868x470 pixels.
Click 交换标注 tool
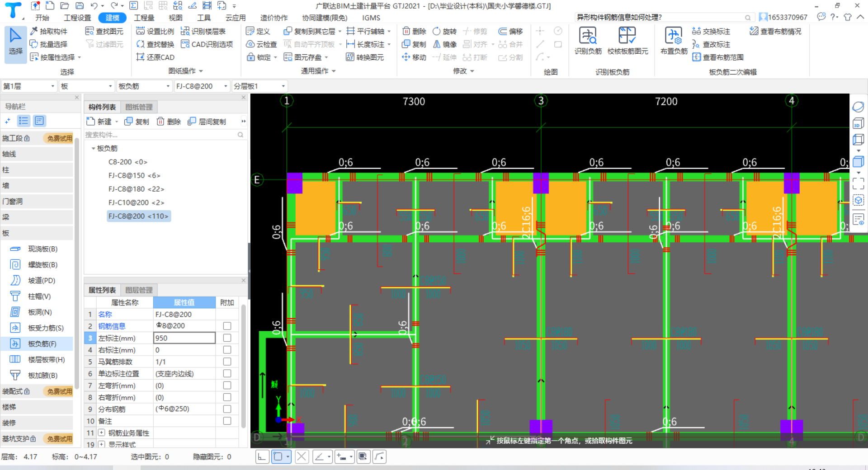coord(711,31)
